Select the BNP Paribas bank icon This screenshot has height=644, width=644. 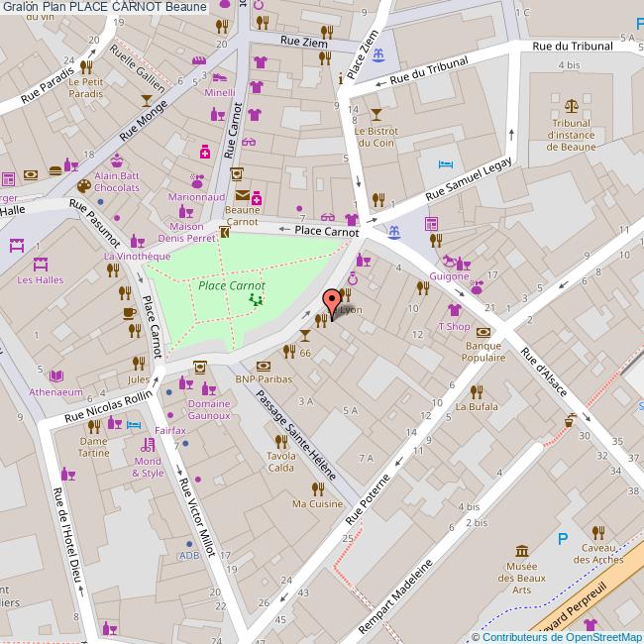pos(263,366)
